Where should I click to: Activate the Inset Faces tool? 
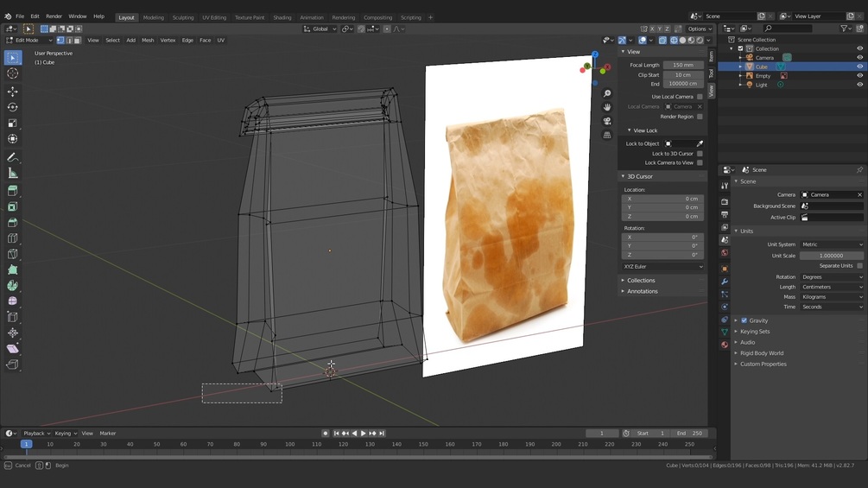[x=12, y=207]
